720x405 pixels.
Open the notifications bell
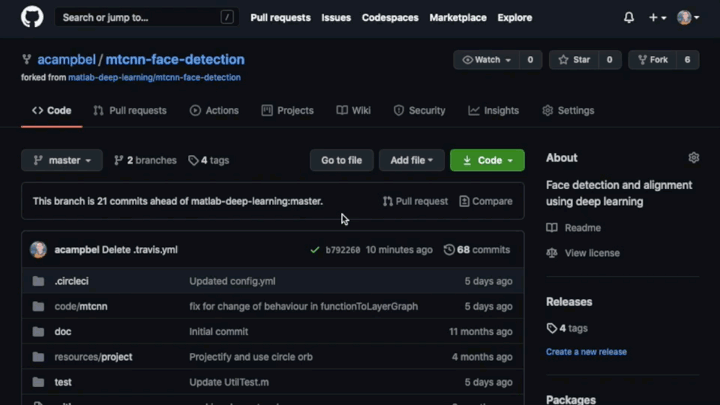(628, 17)
